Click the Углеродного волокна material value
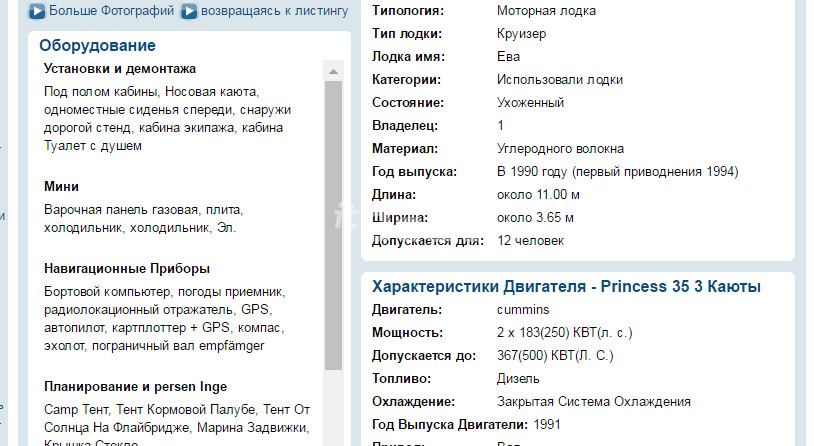Image resolution: width=814 pixels, height=446 pixels. click(x=560, y=149)
